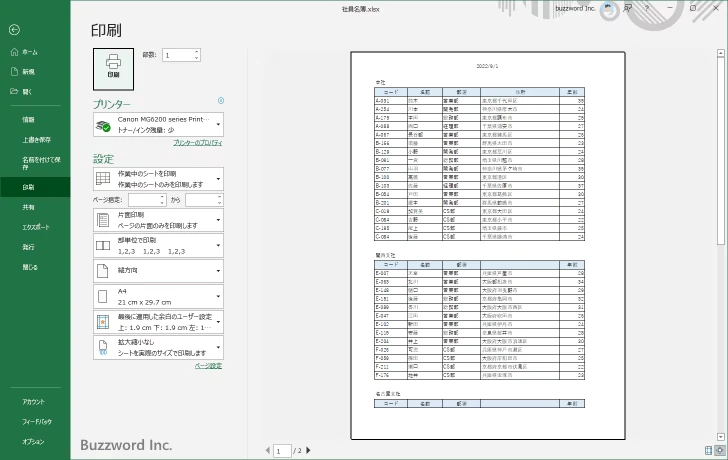Open the custom margins dropdown
The image size is (728, 460).
pos(158,322)
